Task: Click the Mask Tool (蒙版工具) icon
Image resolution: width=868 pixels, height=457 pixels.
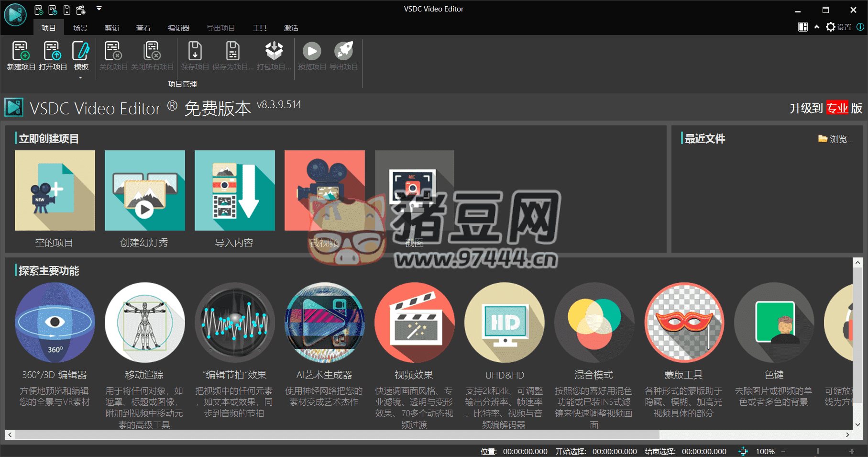Action: (x=684, y=322)
